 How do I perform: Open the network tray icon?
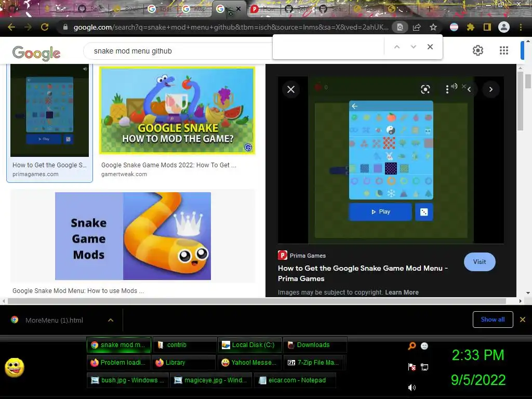(x=424, y=367)
